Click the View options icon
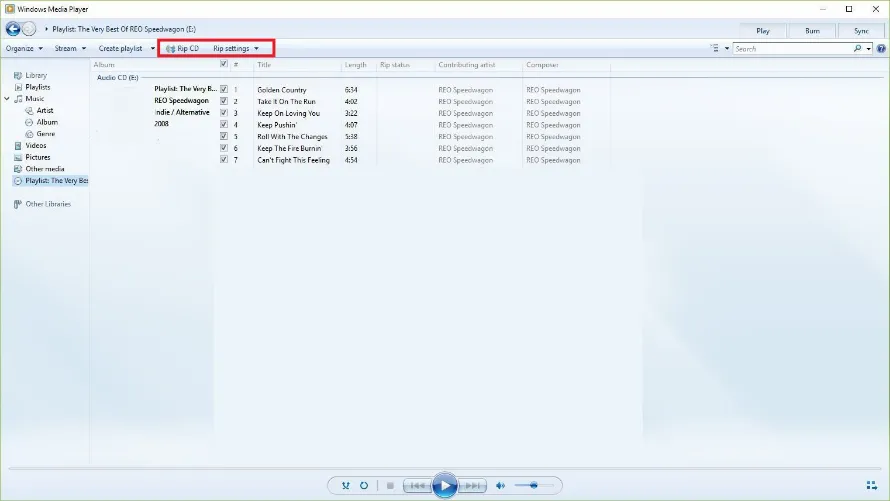 tap(715, 48)
